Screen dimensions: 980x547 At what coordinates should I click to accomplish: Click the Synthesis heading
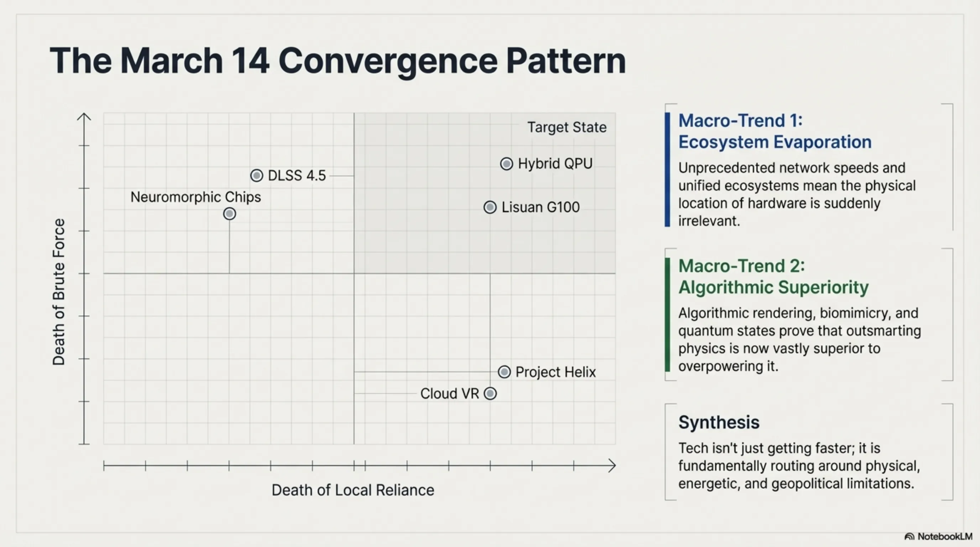pos(719,422)
